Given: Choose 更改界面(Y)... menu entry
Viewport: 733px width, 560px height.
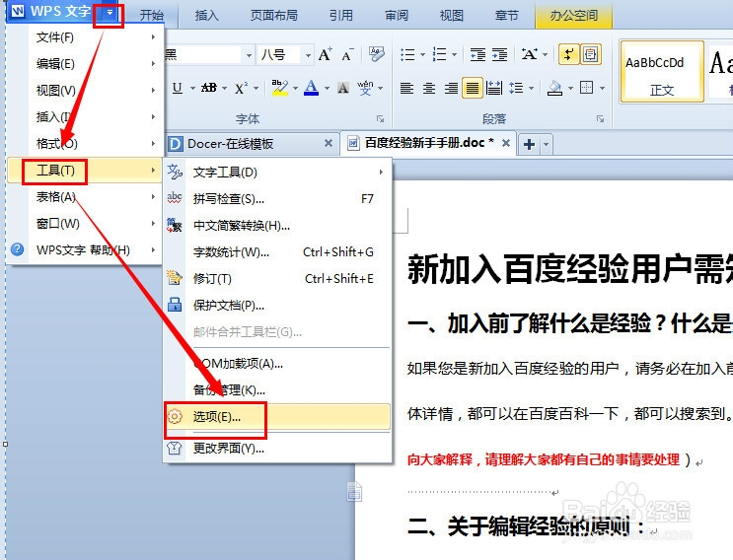Looking at the screenshot, I should (x=277, y=449).
